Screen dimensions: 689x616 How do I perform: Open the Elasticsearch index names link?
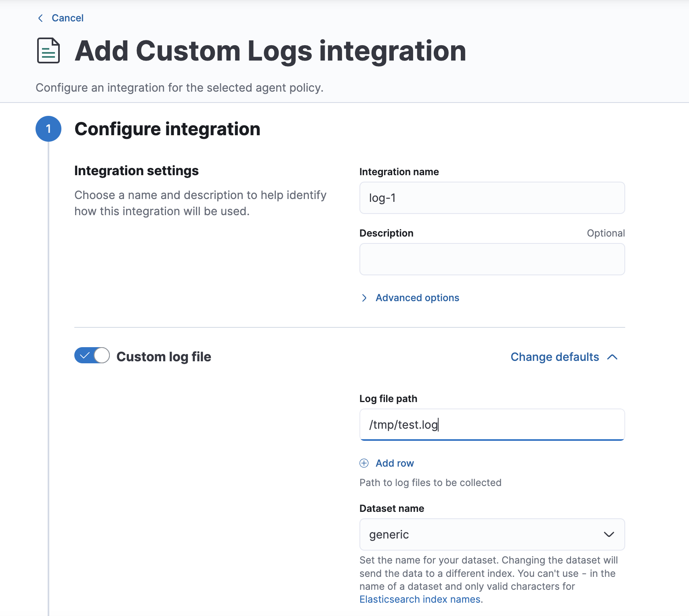click(420, 599)
